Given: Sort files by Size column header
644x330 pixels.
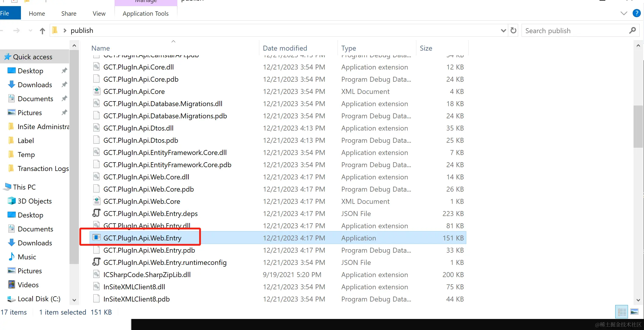Looking at the screenshot, I should click(x=426, y=48).
